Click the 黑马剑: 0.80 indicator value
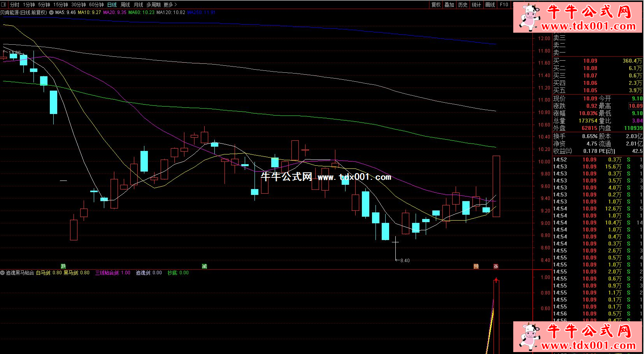This screenshot has width=644, height=354. click(77, 273)
